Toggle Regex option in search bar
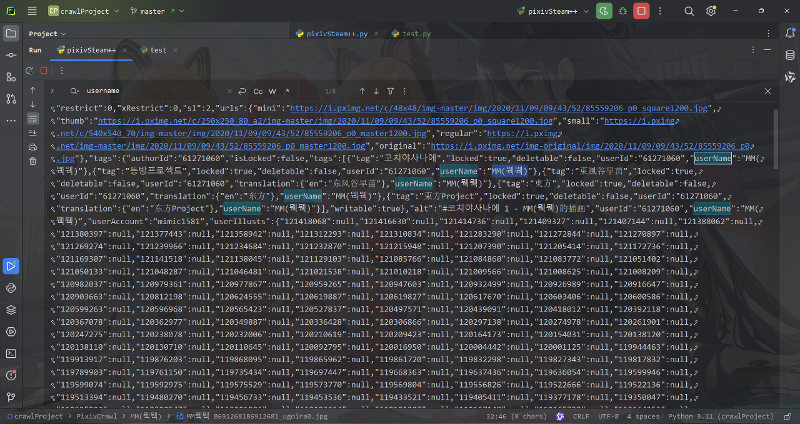This screenshot has height=424, width=800. click(x=285, y=90)
